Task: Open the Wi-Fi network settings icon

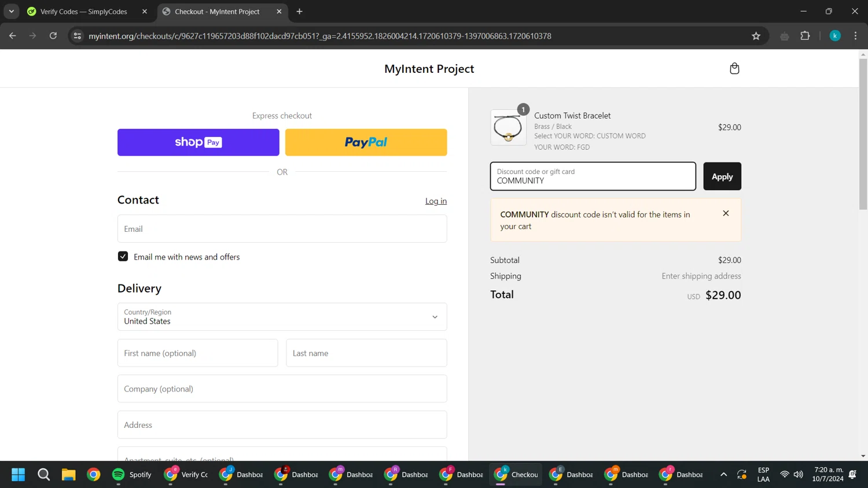Action: point(785,475)
